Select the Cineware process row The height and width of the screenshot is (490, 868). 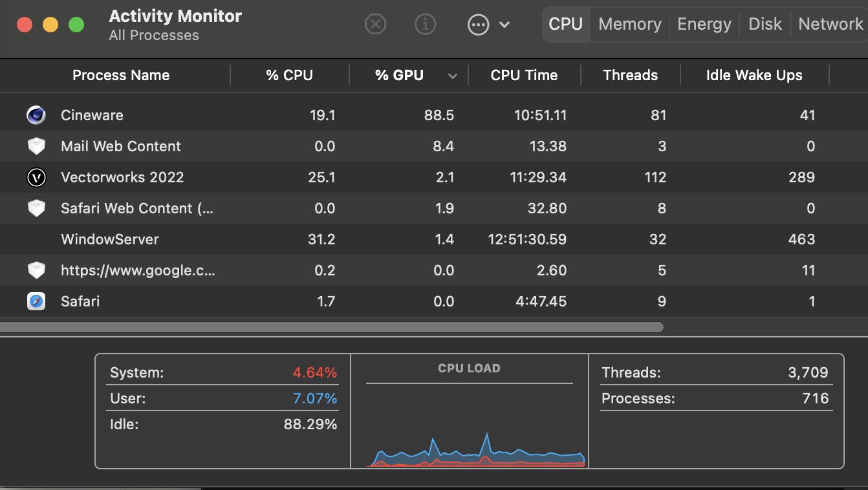coord(434,115)
